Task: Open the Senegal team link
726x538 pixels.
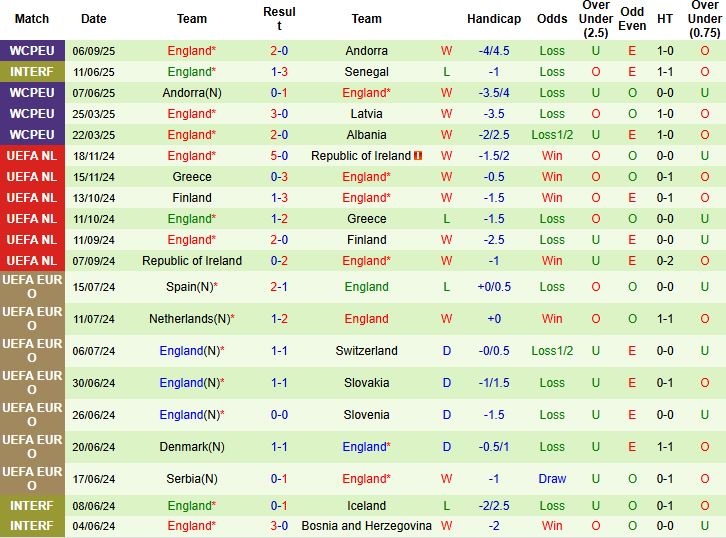Action: pyautogui.click(x=366, y=72)
